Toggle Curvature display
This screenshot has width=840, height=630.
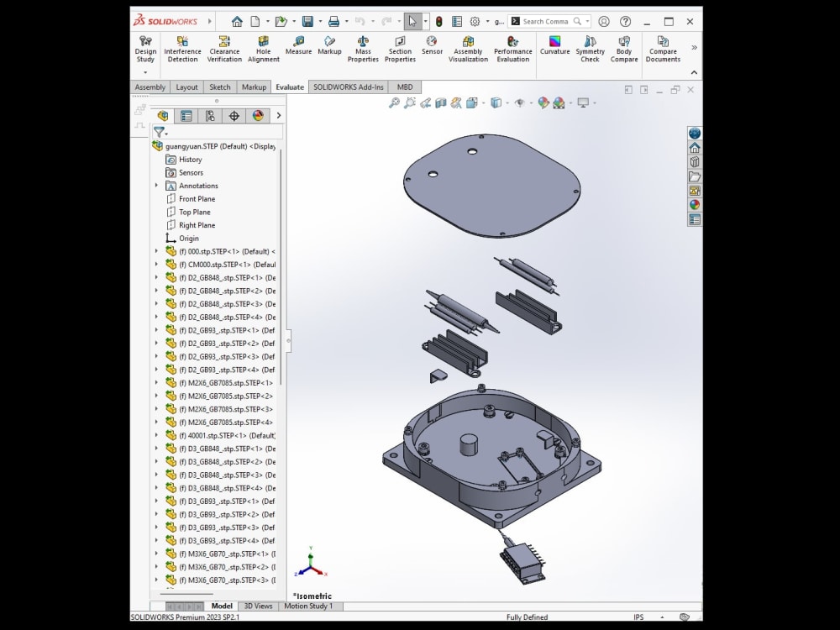(x=554, y=45)
